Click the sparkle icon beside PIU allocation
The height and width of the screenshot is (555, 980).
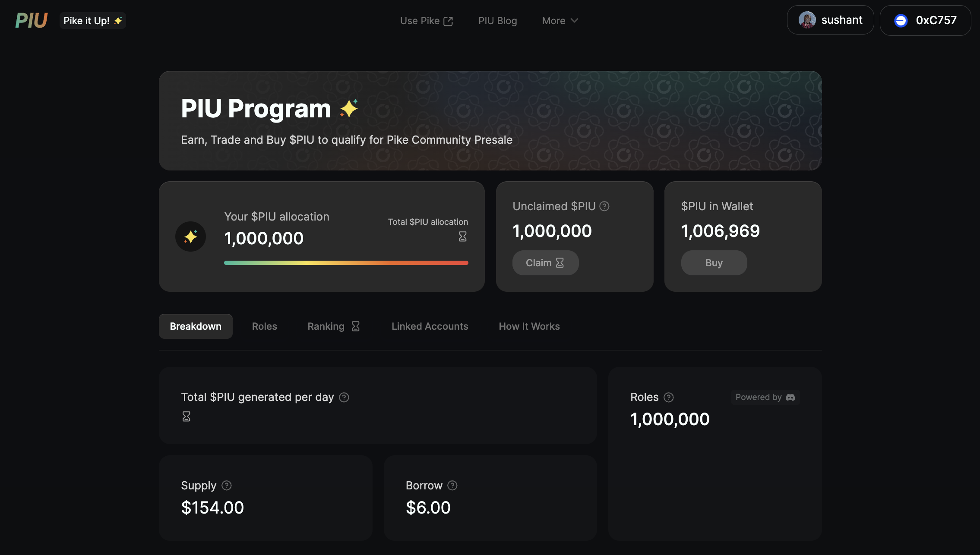pos(190,237)
